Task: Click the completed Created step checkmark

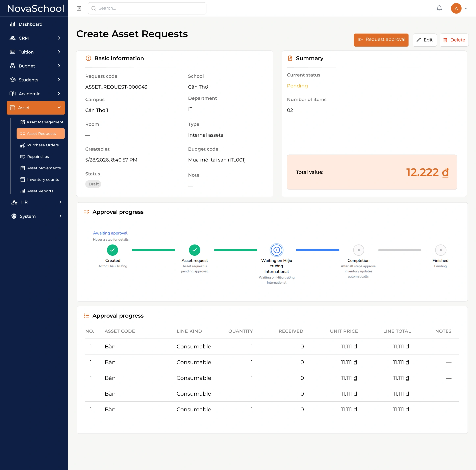Action: (x=112, y=250)
